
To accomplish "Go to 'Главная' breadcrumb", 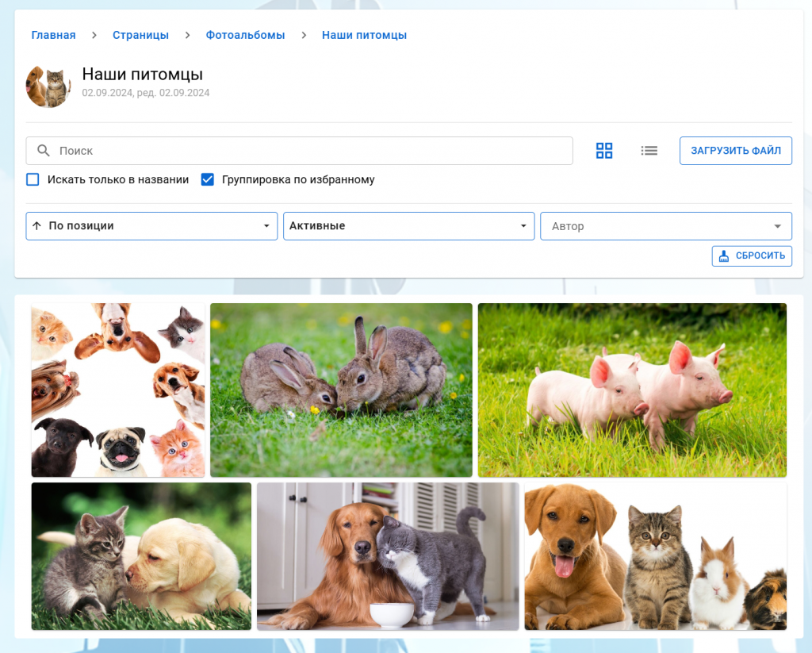I will point(53,35).
